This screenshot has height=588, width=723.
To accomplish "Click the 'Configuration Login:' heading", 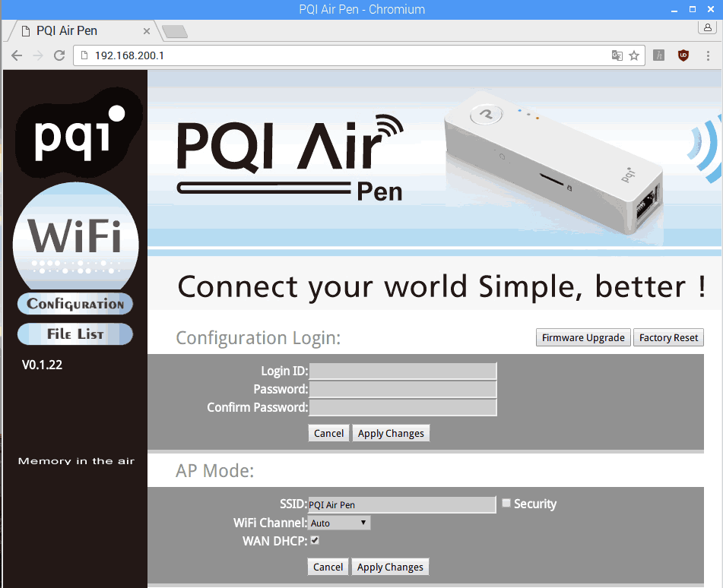I will (258, 338).
